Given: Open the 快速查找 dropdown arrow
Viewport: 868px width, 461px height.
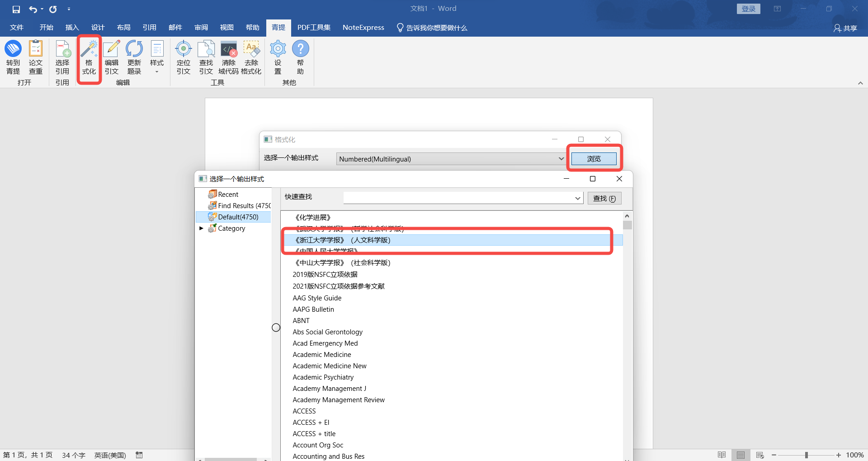Looking at the screenshot, I should (x=578, y=198).
